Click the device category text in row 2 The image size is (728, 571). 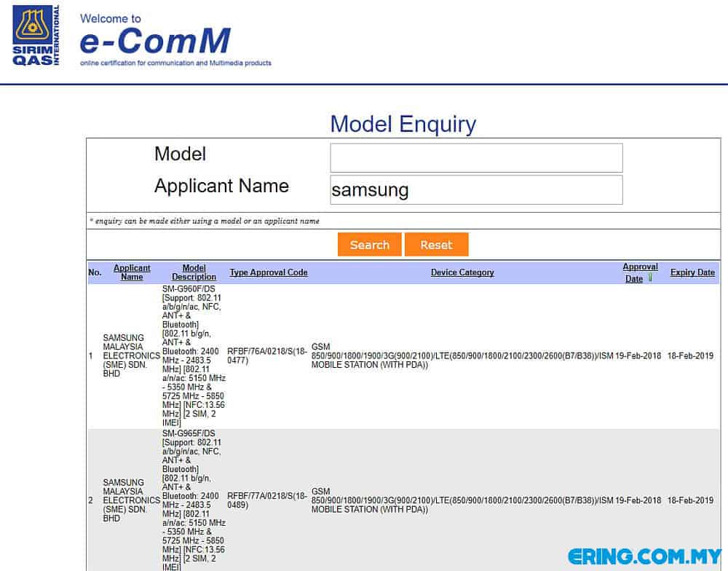462,500
